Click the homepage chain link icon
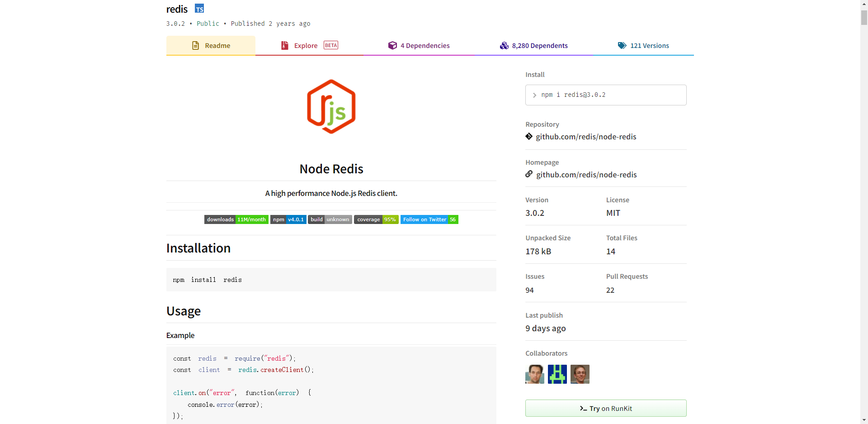 pyautogui.click(x=529, y=174)
